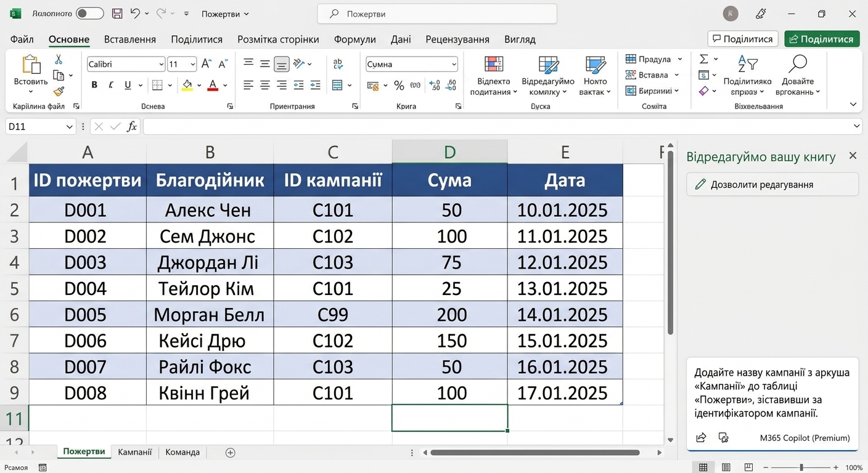This screenshot has height=473, width=868.
Task: Open the Calibri font name dropdown
Action: (162, 64)
